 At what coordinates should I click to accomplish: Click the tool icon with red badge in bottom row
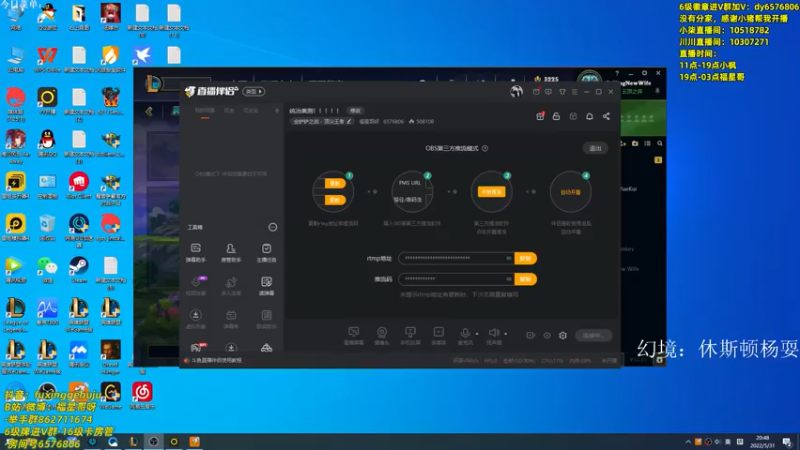(x=197, y=347)
